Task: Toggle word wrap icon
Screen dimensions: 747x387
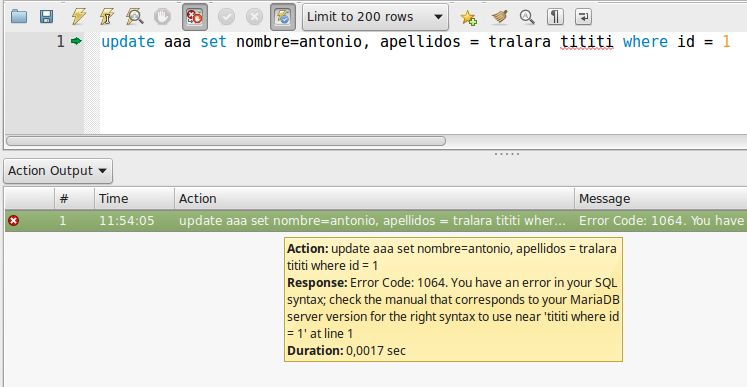Action: (583, 17)
